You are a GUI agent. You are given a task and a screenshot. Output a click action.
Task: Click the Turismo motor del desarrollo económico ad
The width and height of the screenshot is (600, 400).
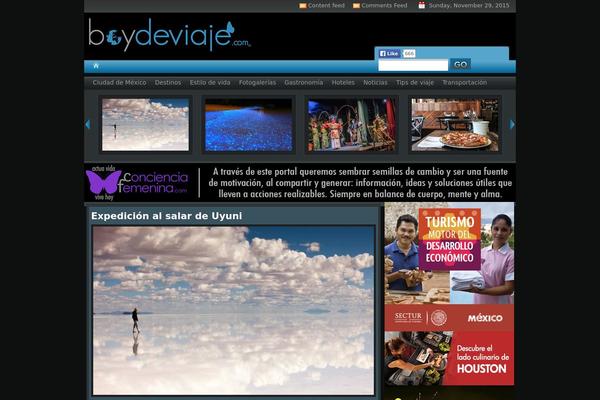tap(449, 267)
